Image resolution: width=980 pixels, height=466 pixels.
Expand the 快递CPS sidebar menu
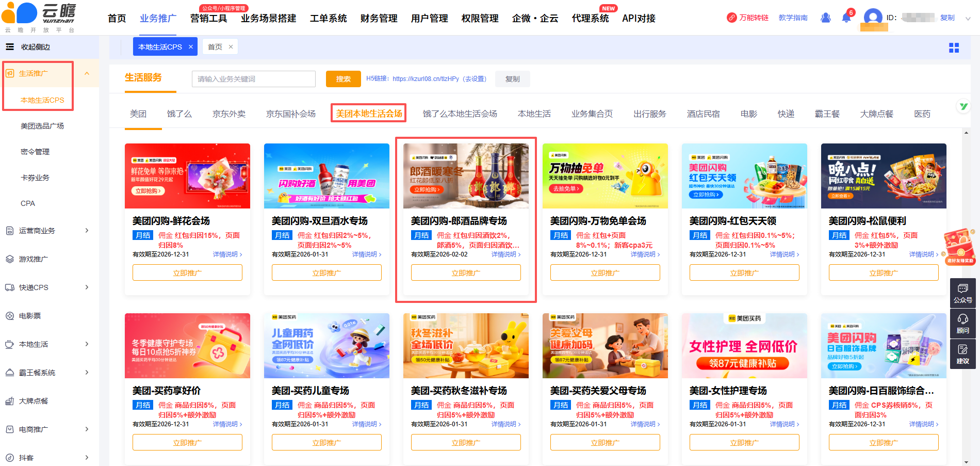pyautogui.click(x=87, y=287)
